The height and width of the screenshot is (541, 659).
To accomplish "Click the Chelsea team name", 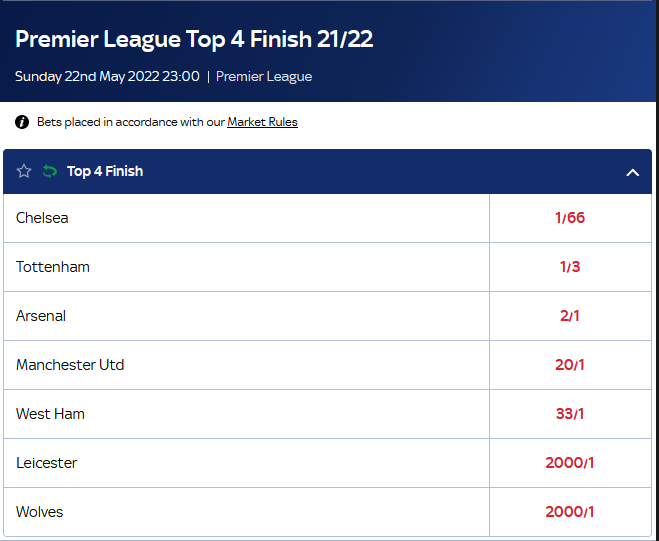I will coord(42,218).
